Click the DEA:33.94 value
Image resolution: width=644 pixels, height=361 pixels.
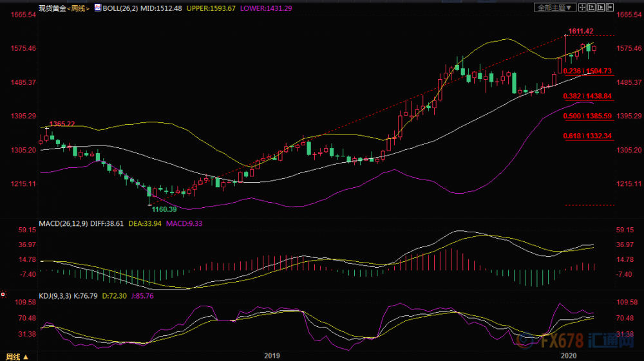pos(144,223)
